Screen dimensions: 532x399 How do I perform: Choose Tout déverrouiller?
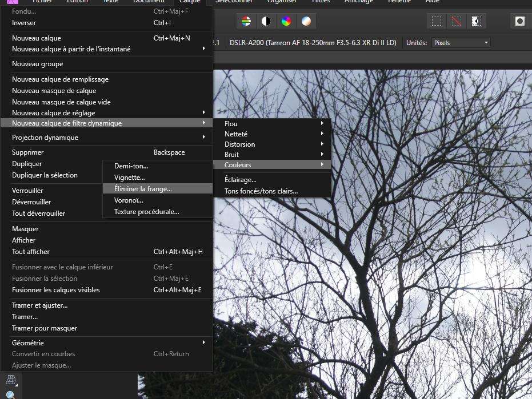[39, 213]
